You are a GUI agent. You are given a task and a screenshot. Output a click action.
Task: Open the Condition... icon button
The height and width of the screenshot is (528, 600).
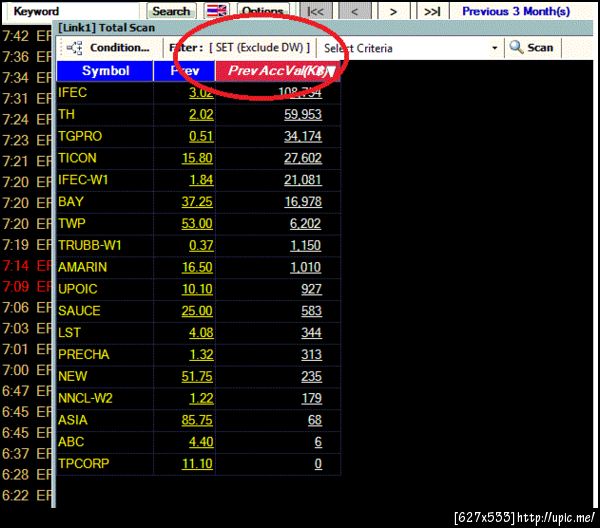pos(108,48)
